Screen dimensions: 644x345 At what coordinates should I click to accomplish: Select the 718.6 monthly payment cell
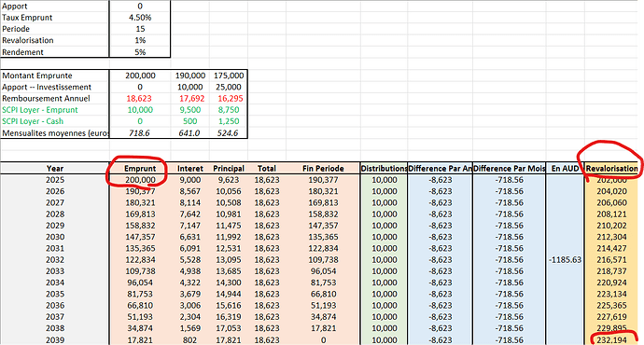139,133
